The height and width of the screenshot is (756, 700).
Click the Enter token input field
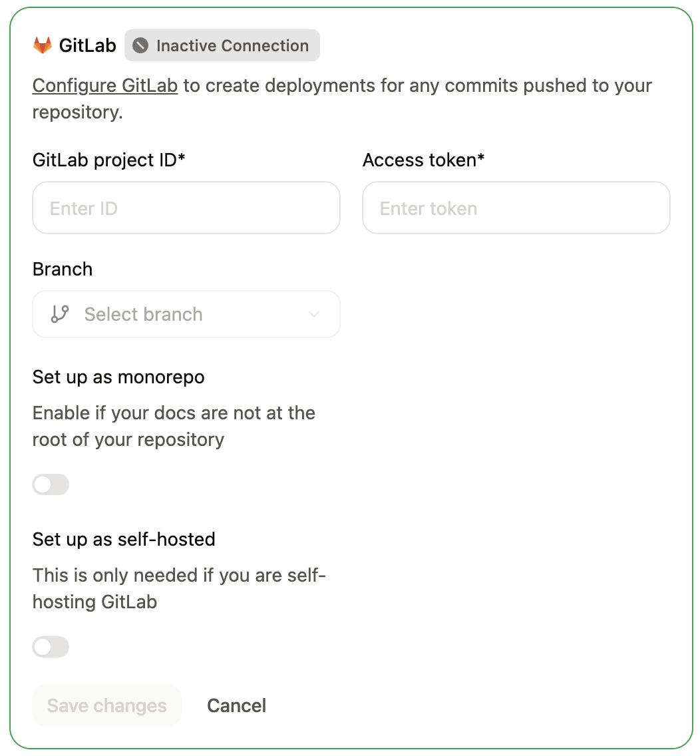(x=516, y=208)
